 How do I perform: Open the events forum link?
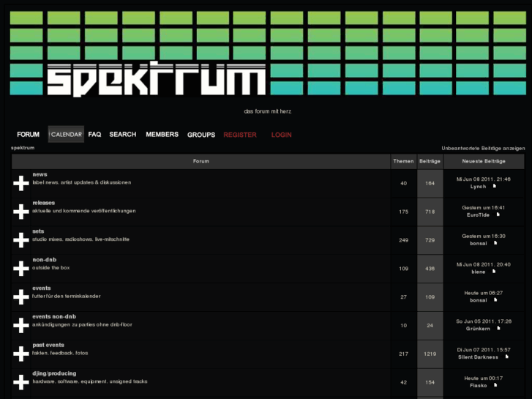[42, 288]
